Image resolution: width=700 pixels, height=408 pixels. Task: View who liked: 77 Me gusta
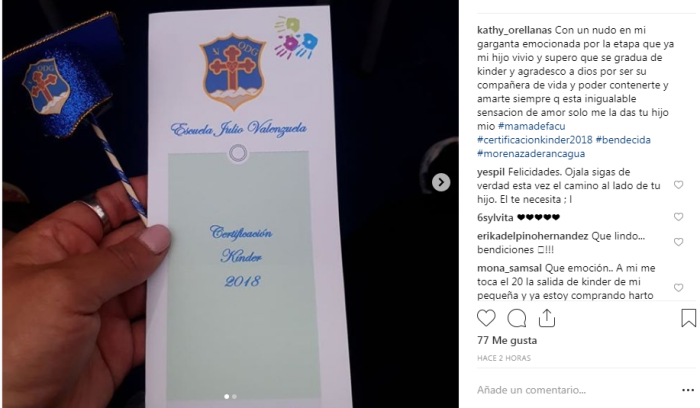tap(507, 340)
